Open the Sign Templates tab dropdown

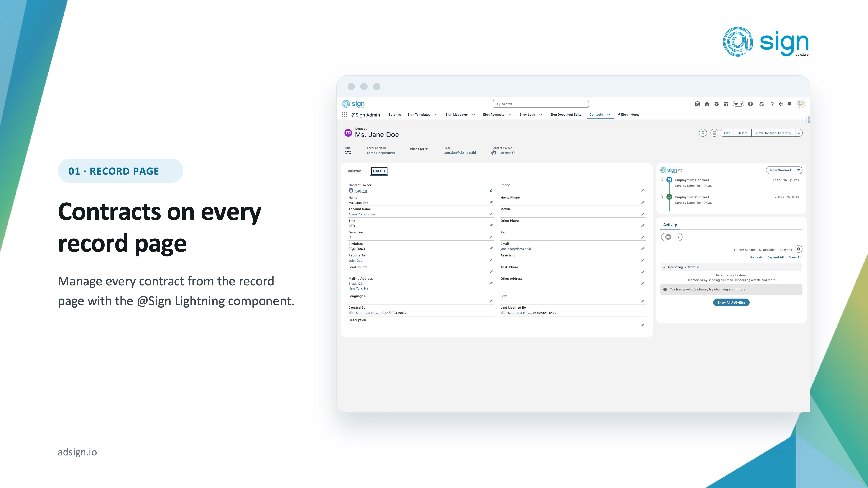pos(436,115)
